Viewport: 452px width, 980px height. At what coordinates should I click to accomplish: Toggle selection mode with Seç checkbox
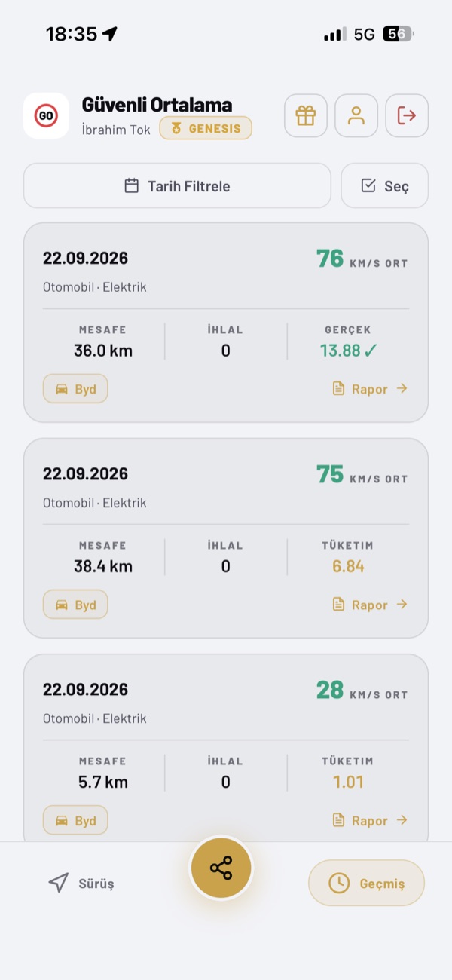tap(385, 185)
